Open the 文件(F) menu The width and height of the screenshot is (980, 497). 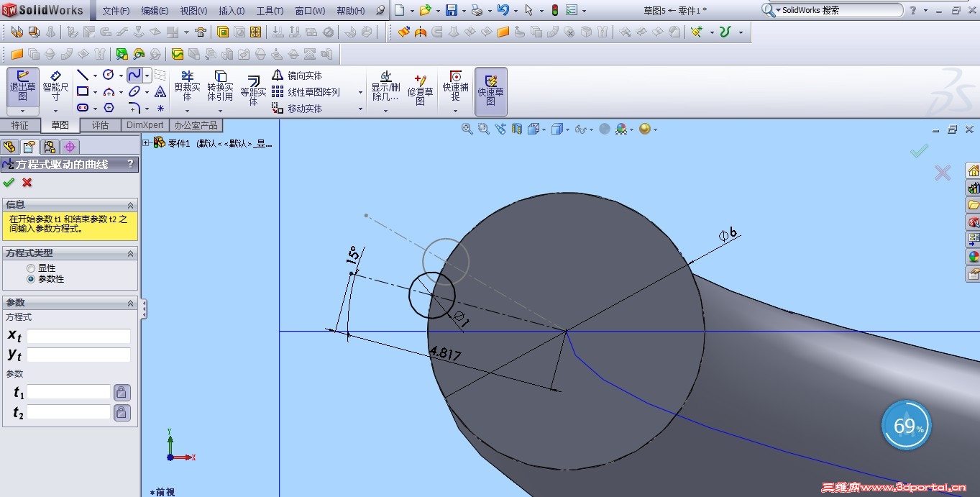[x=116, y=11]
